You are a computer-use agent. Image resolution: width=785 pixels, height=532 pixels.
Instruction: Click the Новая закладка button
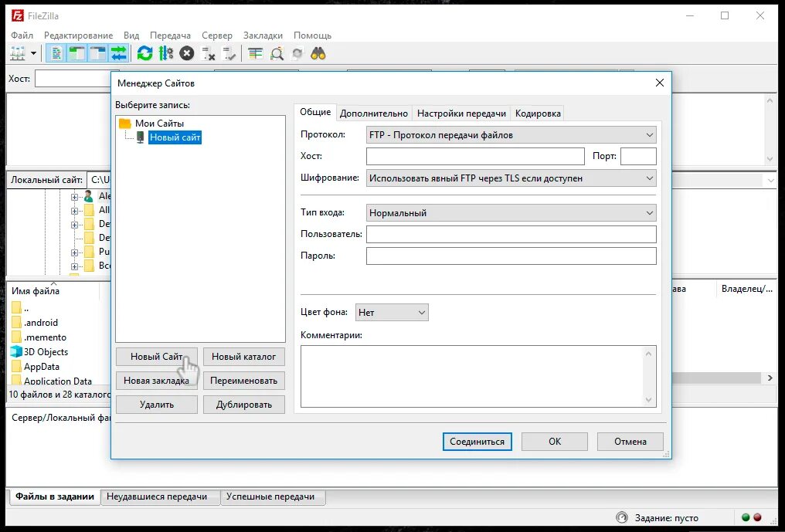pyautogui.click(x=157, y=381)
